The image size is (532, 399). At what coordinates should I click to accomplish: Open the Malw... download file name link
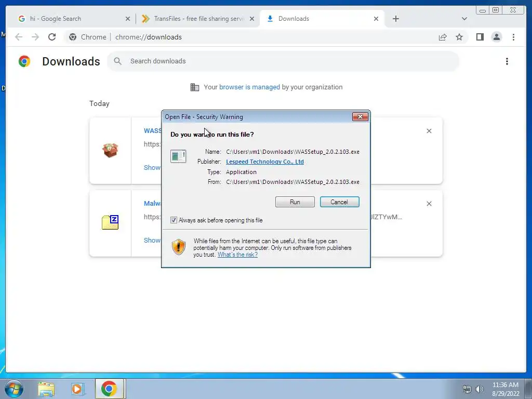[152, 204]
